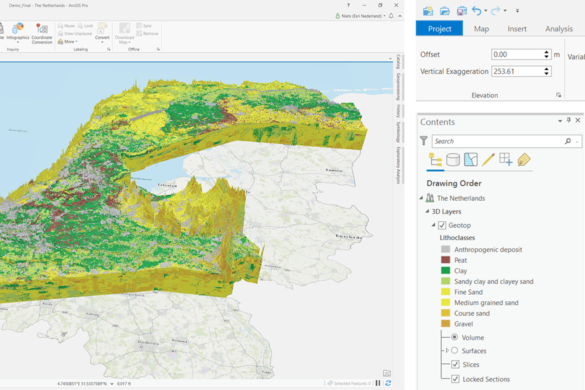Select the List By Selection icon
The image size is (585, 390).
471,160
